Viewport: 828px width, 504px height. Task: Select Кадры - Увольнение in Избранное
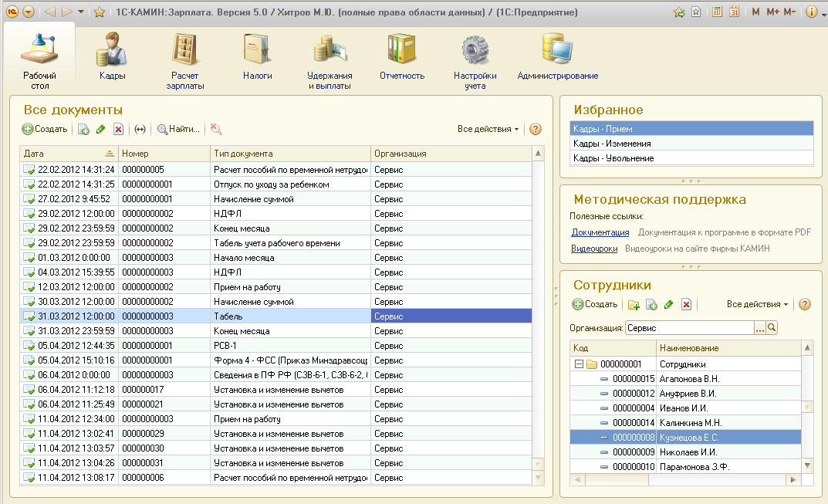(613, 158)
